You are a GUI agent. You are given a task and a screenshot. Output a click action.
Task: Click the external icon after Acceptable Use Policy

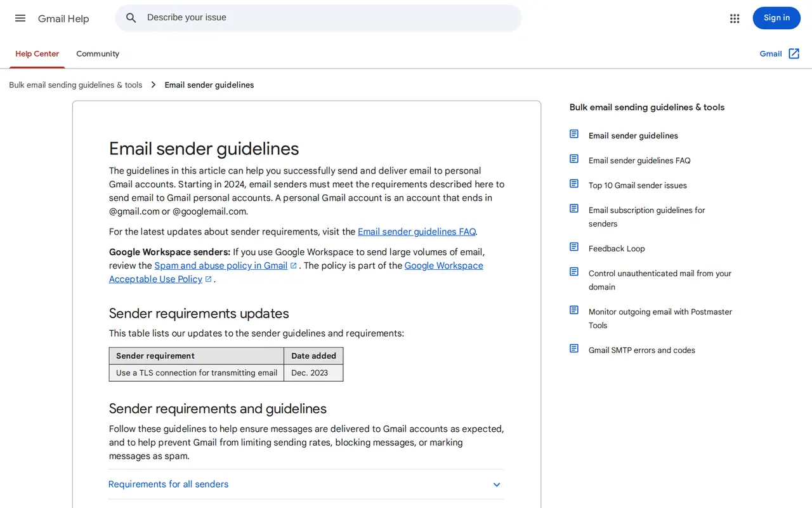click(208, 279)
